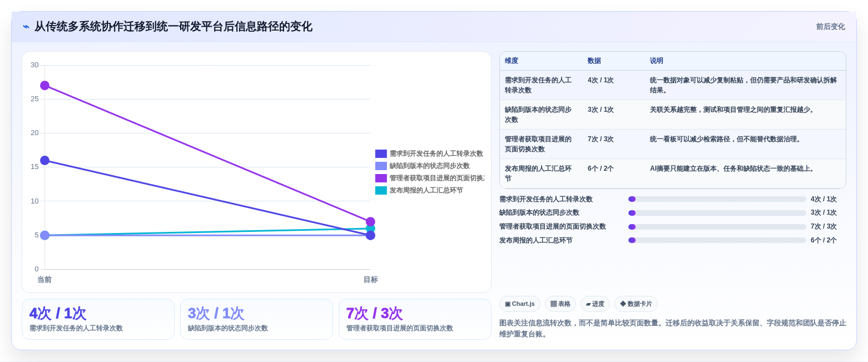Click the 前后变化 label in header
Screen dimensions: 868x362
830,27
